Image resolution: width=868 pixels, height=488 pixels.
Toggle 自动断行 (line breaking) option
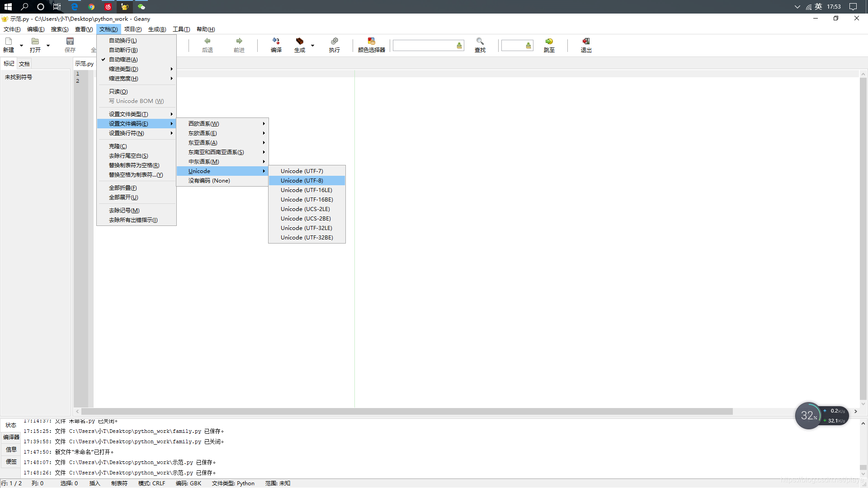coord(137,50)
